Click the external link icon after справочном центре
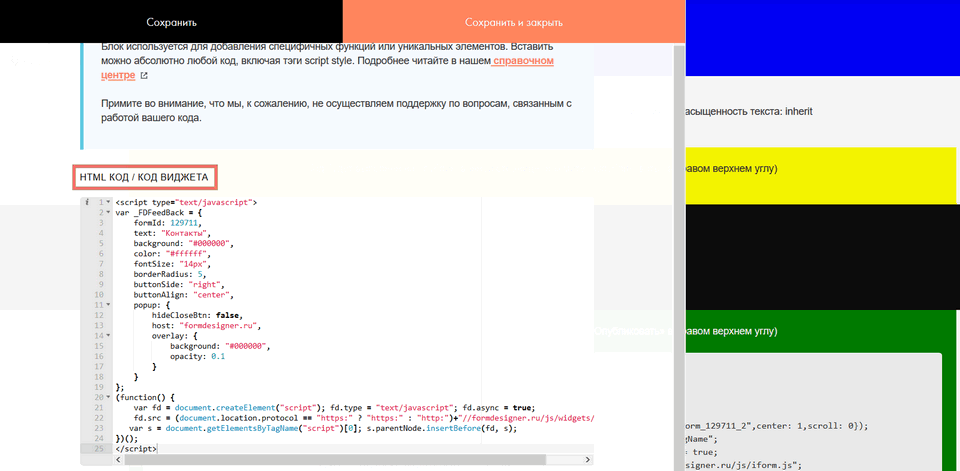Screen dimensions: 960x471 pyautogui.click(x=144, y=76)
